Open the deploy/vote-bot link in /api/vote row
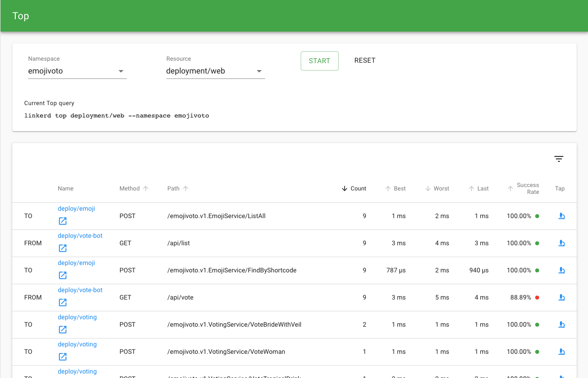The image size is (588, 378). (x=80, y=290)
